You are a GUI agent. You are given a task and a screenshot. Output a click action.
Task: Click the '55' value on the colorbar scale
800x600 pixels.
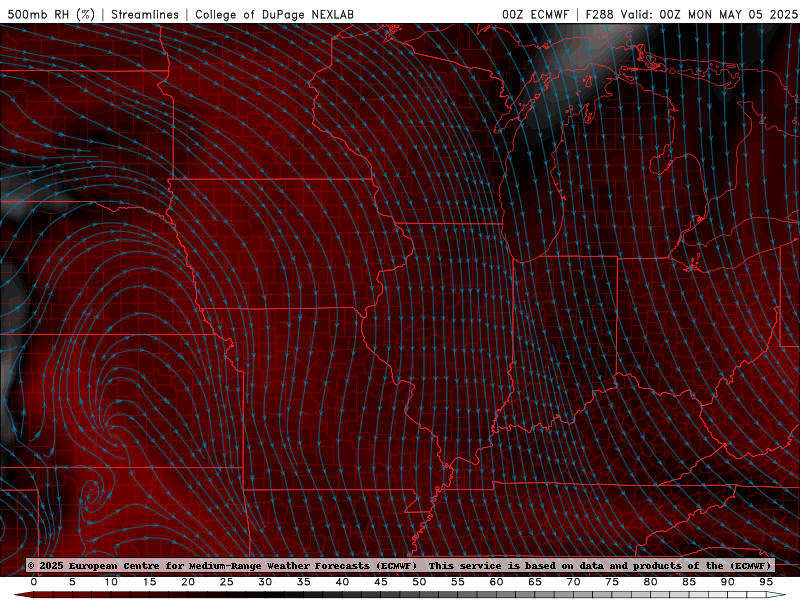(458, 582)
